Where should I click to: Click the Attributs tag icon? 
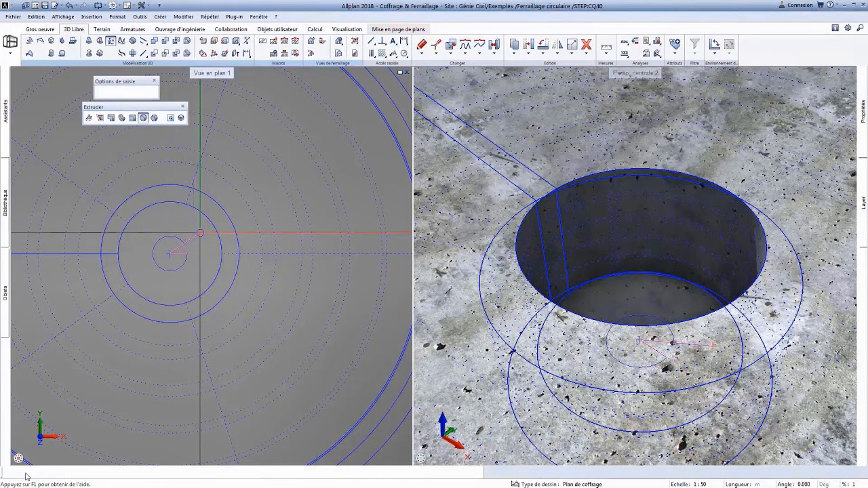(675, 45)
